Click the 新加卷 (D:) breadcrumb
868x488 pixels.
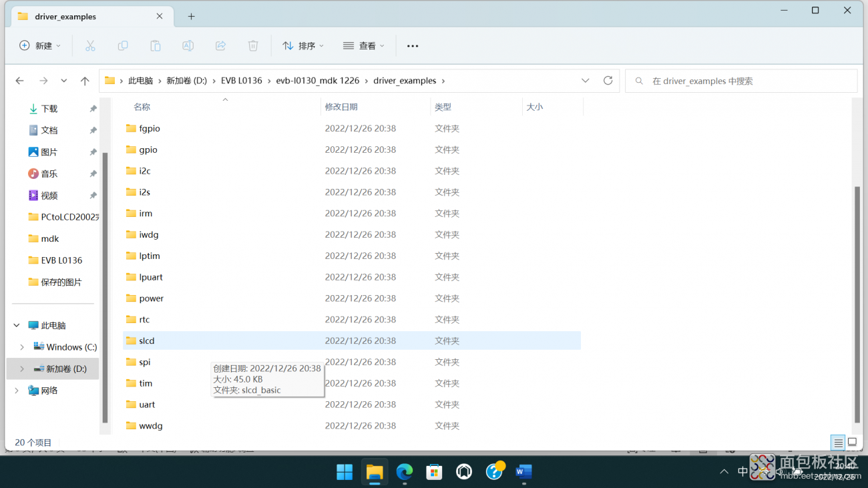187,81
